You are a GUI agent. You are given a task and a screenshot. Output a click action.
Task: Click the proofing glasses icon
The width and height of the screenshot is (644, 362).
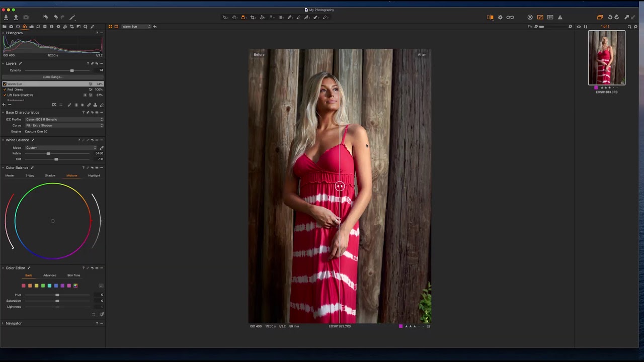tap(510, 17)
